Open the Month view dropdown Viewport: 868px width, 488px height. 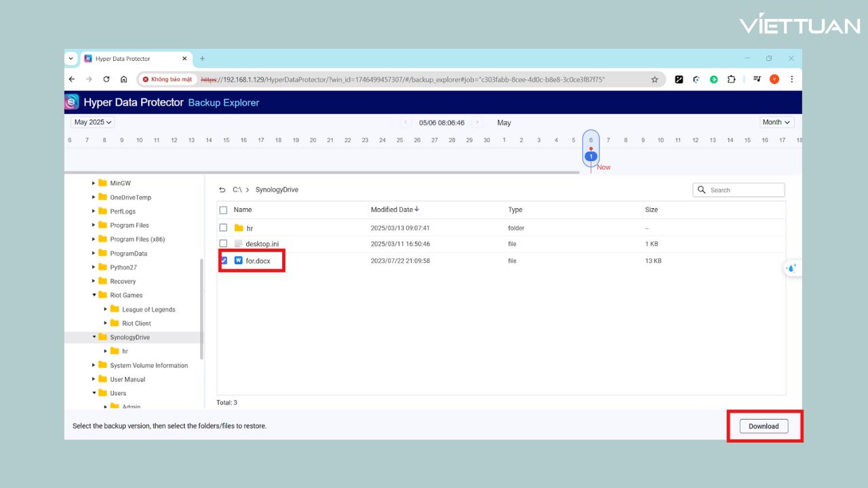tap(776, 122)
